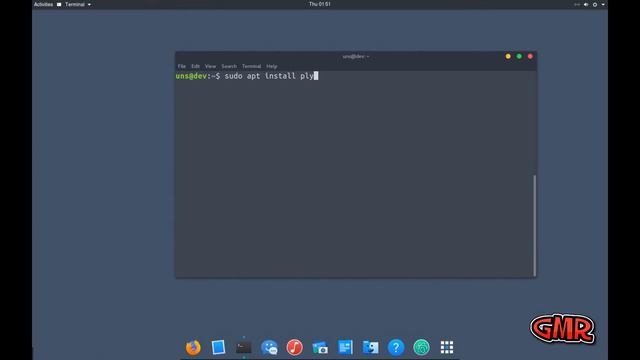Open the terminal View menu
Viewport: 640px width, 360px height.
click(x=210, y=66)
